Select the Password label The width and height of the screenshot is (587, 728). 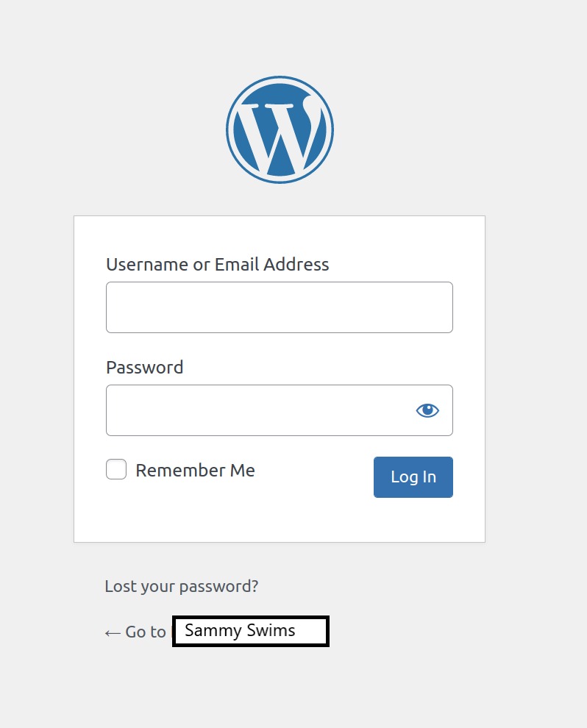pos(144,368)
